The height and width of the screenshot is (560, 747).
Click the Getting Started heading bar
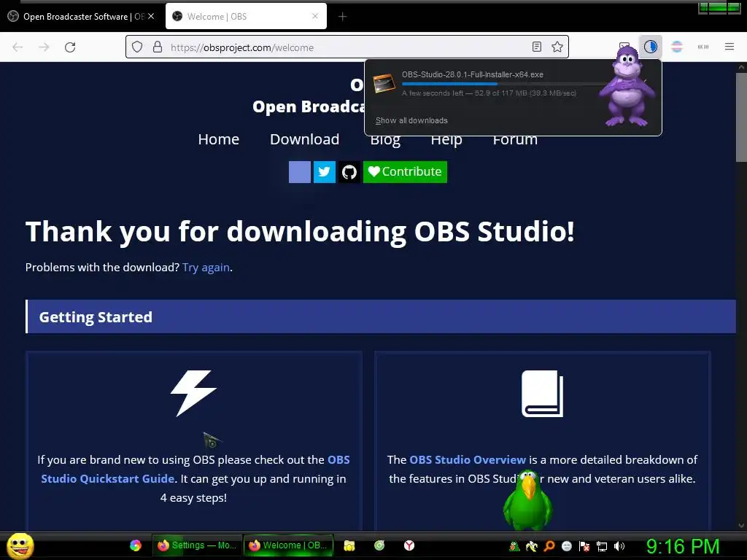click(x=381, y=316)
